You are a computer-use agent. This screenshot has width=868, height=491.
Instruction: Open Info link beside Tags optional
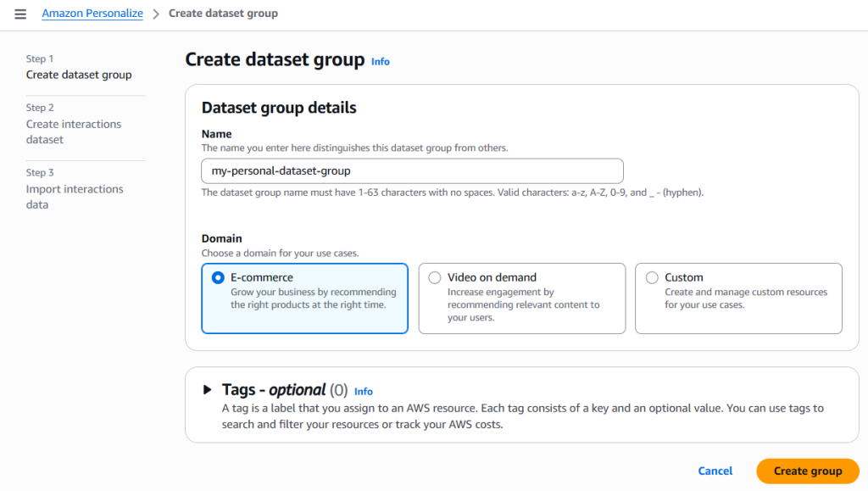tap(363, 392)
